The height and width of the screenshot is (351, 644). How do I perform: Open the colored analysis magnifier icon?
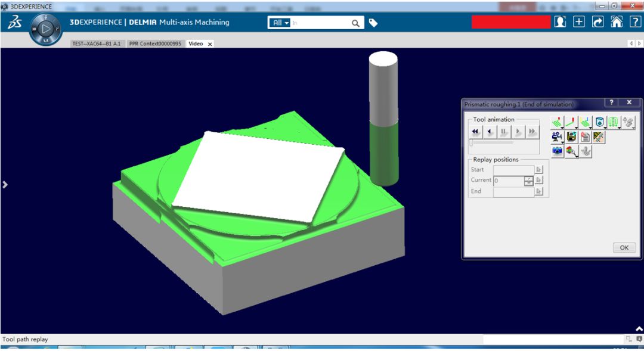[571, 151]
